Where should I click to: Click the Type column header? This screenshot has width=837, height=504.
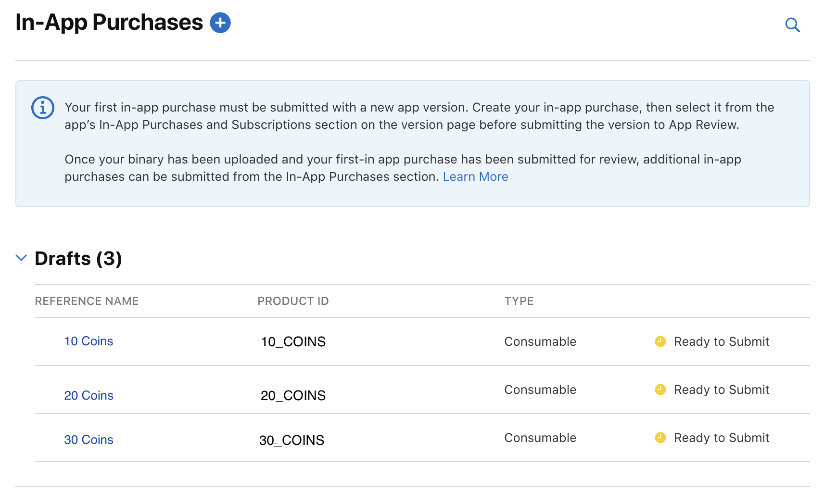coord(519,301)
